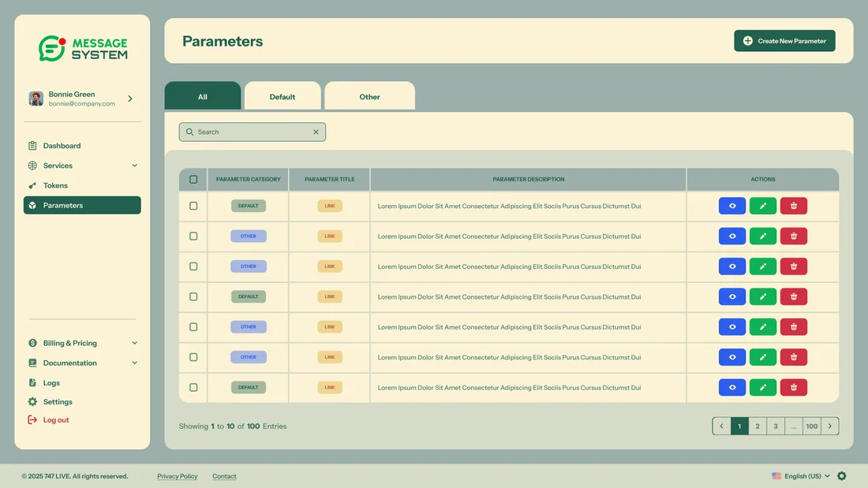Expand the Documentation chevron
The width and height of the screenshot is (868, 488).
click(134, 363)
